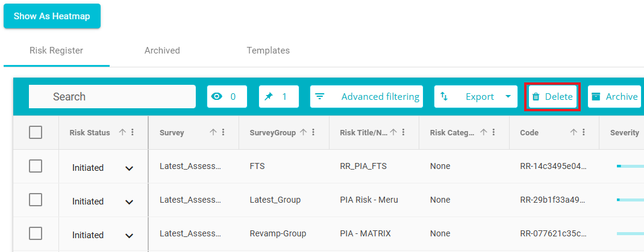
Task: Open SurveyGroup column three-dot menu
Action: [x=313, y=132]
